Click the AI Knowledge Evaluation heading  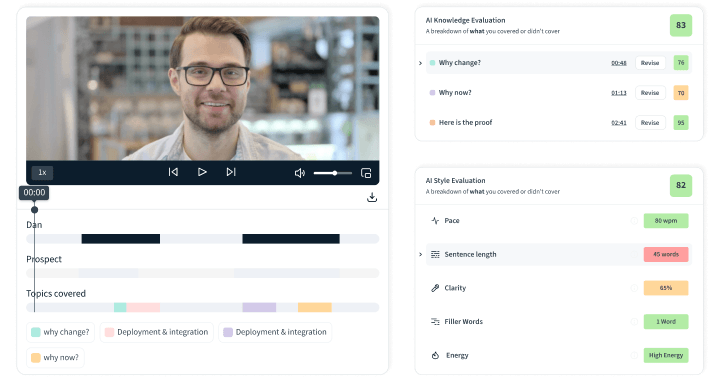pos(465,20)
